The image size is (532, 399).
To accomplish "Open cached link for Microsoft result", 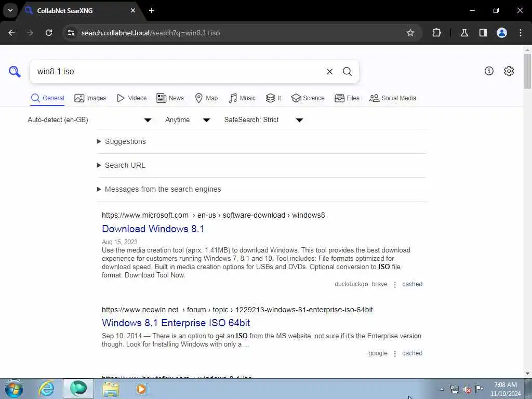I will point(412,284).
